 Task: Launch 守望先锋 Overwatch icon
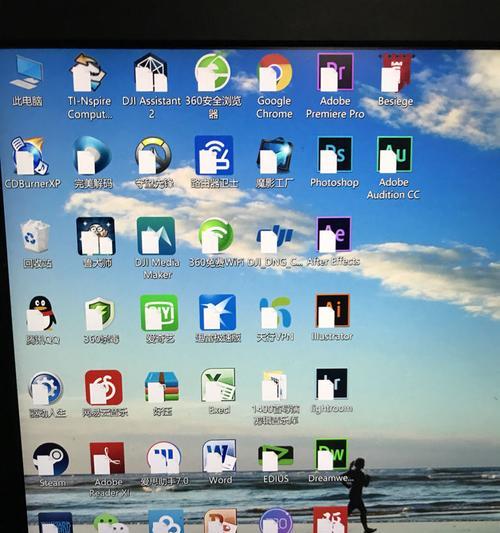pos(153,156)
